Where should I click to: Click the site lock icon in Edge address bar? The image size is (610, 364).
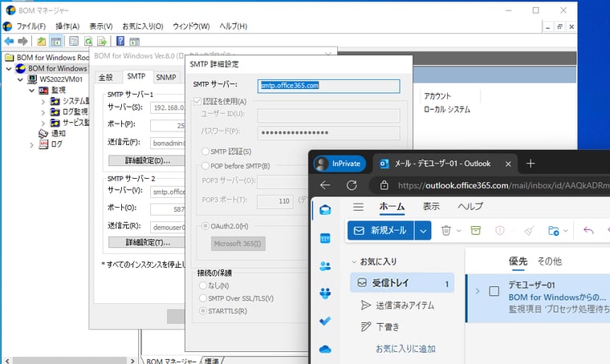[x=384, y=185]
